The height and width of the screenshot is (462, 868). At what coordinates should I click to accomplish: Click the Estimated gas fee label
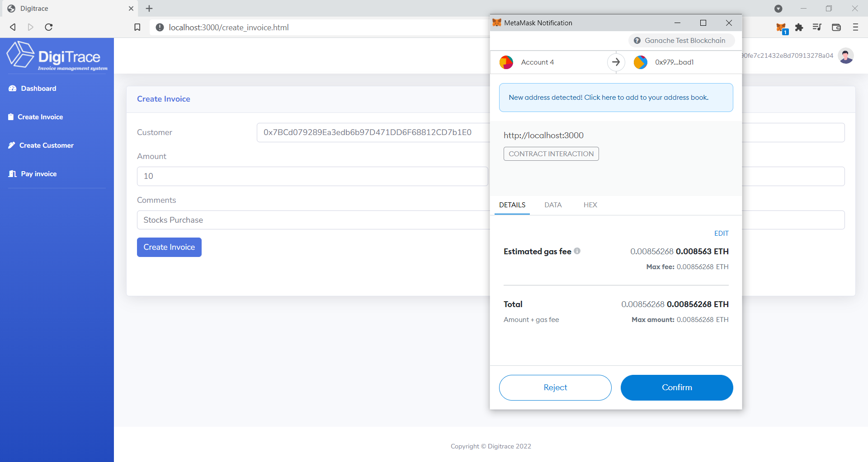click(x=538, y=252)
